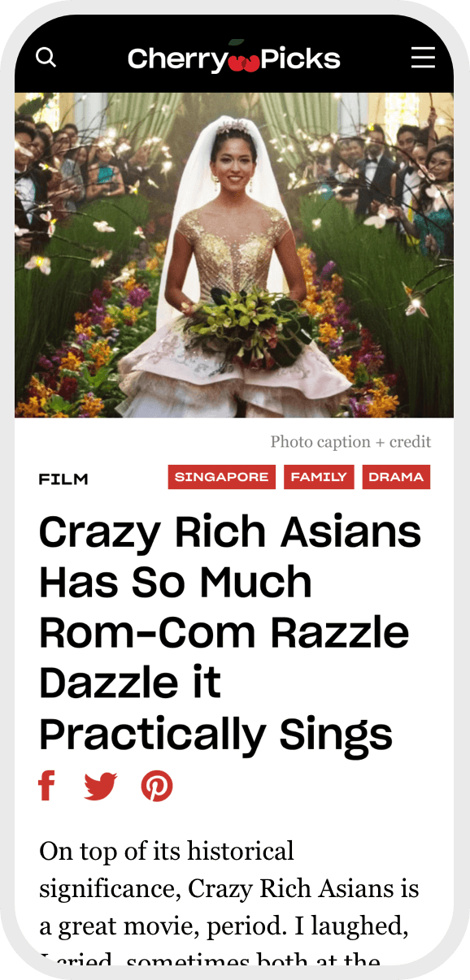Pin the article on Pinterest
The width and height of the screenshot is (470, 980).
(x=157, y=787)
